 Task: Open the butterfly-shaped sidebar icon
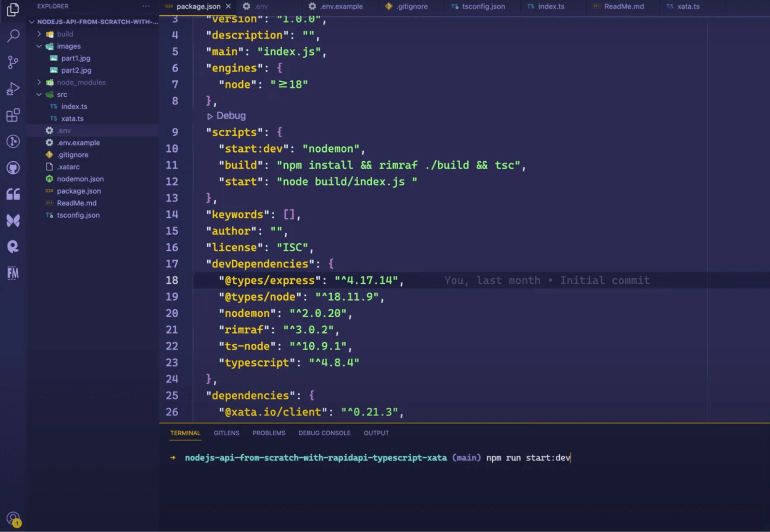(13, 220)
